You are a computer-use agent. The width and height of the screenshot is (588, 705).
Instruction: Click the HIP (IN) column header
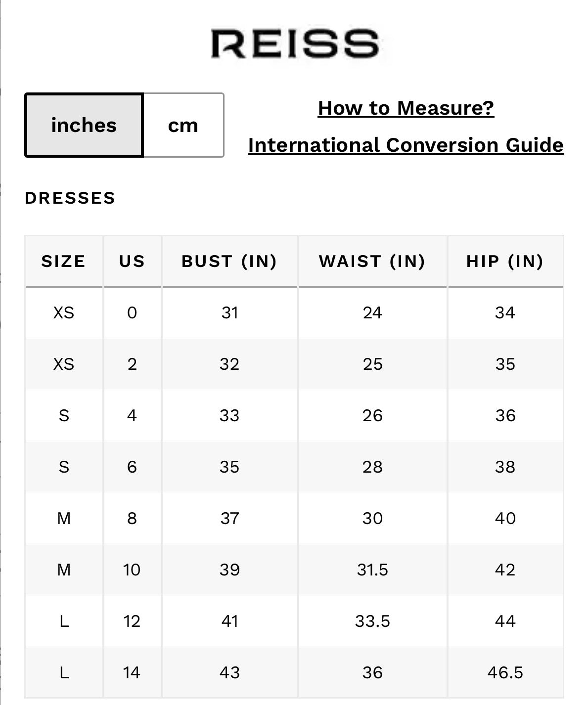(505, 261)
